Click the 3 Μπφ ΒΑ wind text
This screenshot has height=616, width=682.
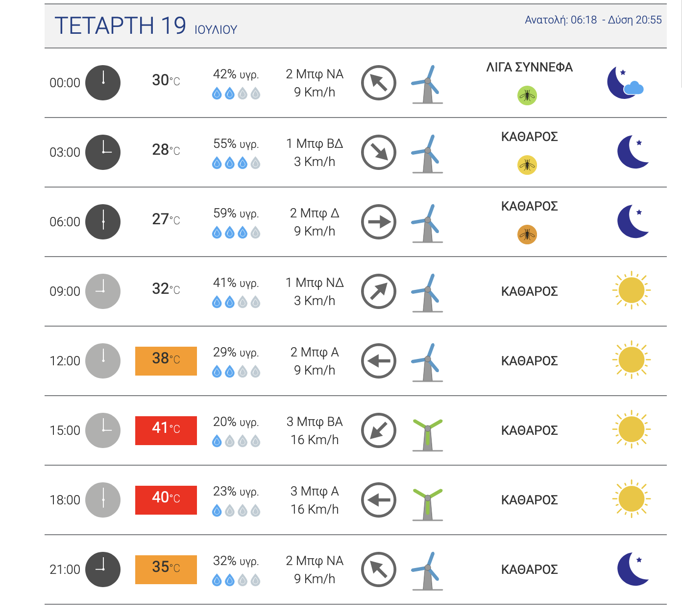click(315, 422)
